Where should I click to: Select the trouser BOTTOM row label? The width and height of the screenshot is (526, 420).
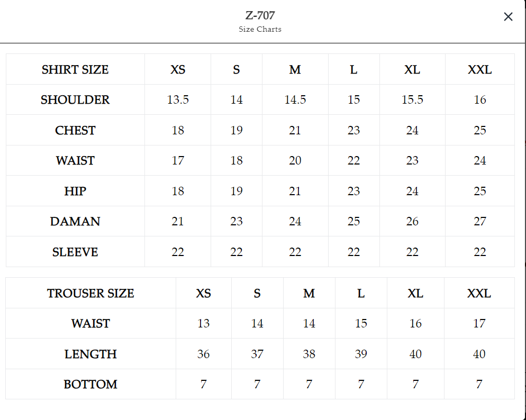(x=90, y=385)
